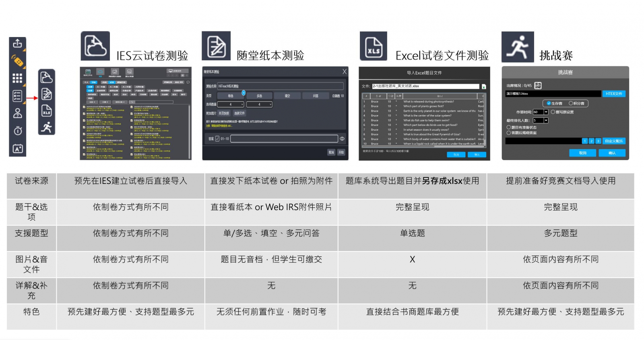Click the QR code icon beside 出席情况

538,85
